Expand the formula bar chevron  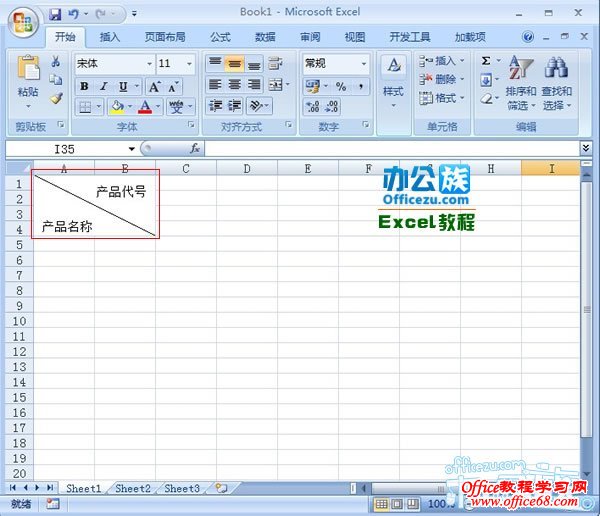coord(585,148)
